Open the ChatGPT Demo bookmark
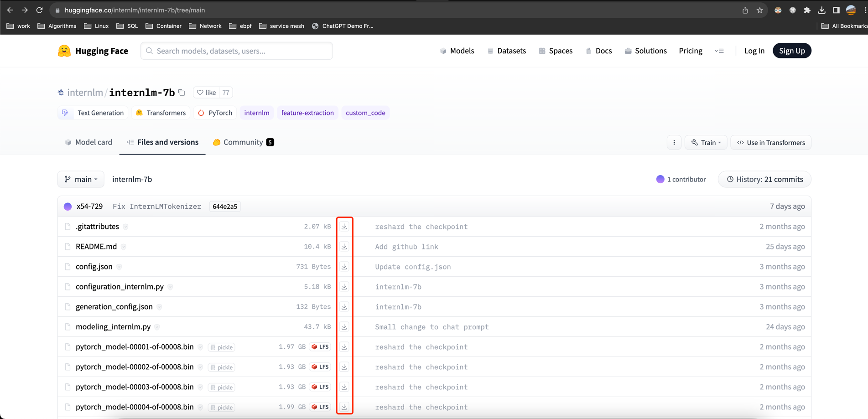The width and height of the screenshot is (868, 419). (x=343, y=26)
